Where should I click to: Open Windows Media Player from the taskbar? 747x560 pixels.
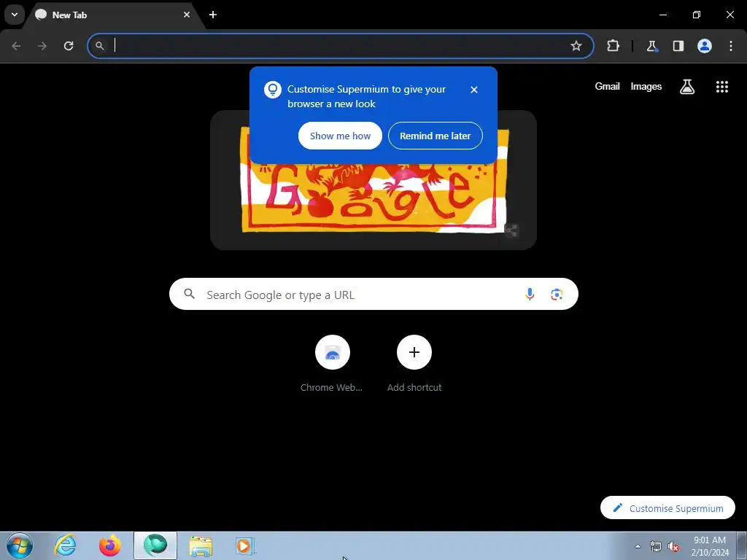pos(245,545)
